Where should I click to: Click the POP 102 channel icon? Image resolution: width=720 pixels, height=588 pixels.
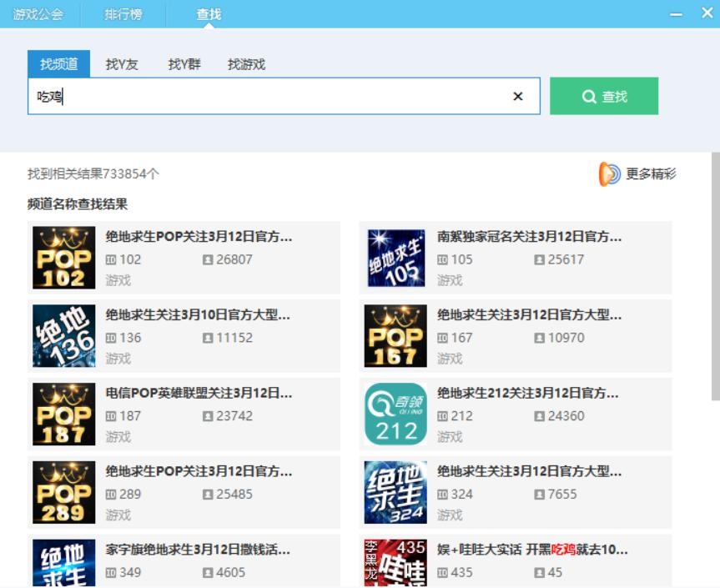click(x=63, y=258)
